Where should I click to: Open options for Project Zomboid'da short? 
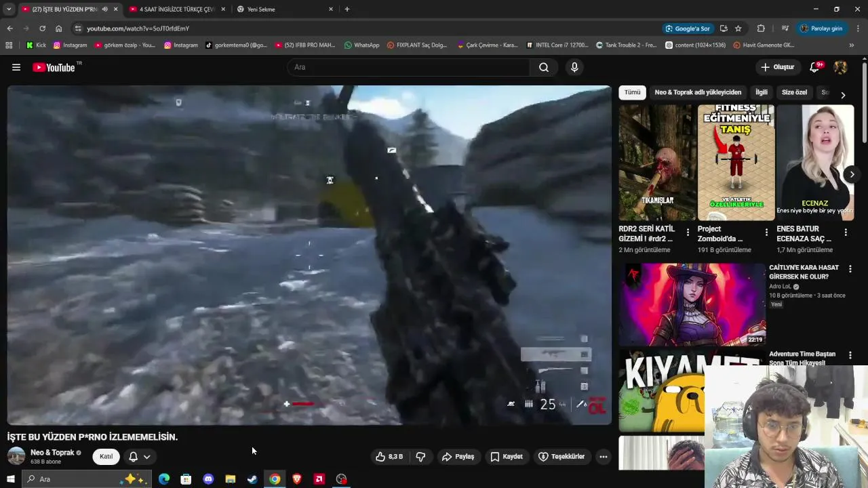click(x=766, y=232)
